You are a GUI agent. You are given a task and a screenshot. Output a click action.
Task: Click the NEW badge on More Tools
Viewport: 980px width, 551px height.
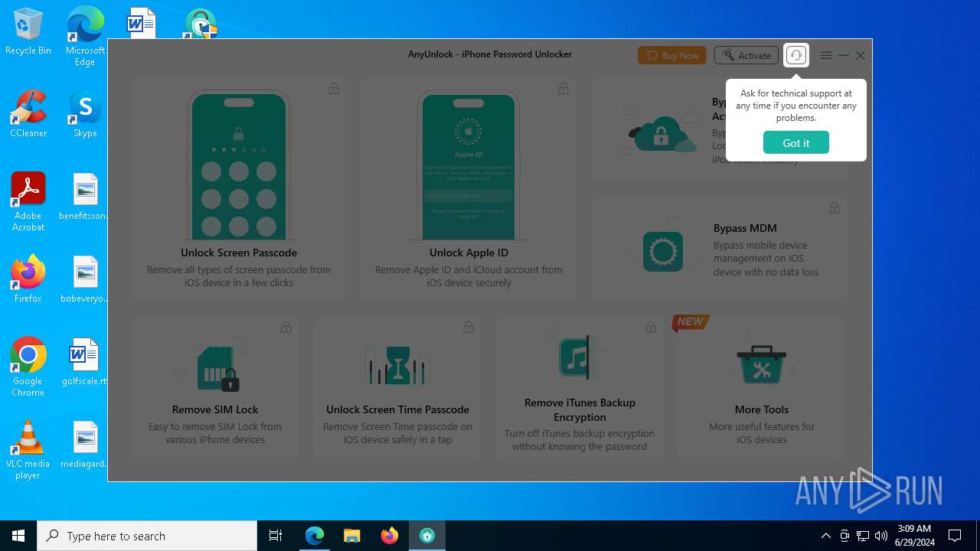[690, 322]
